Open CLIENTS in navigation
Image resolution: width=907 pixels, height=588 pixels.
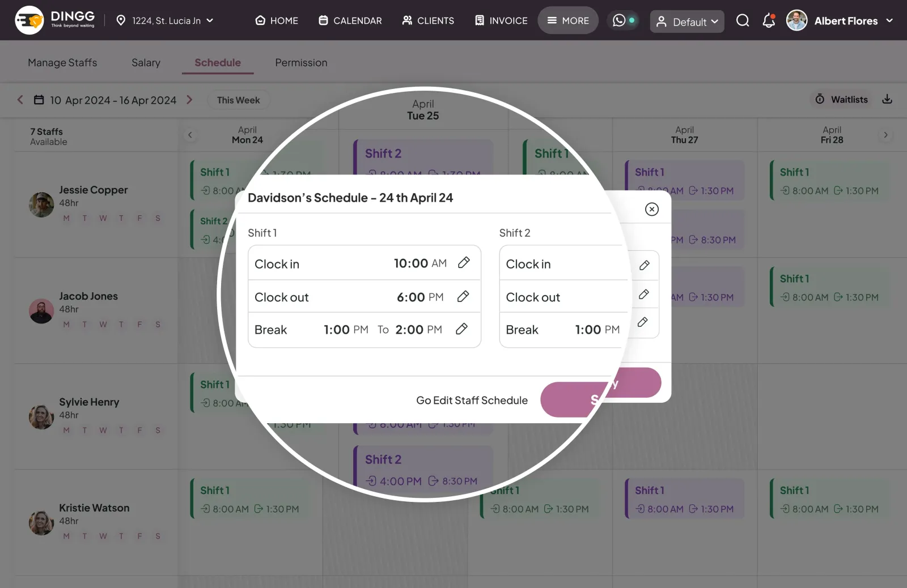[x=428, y=20]
